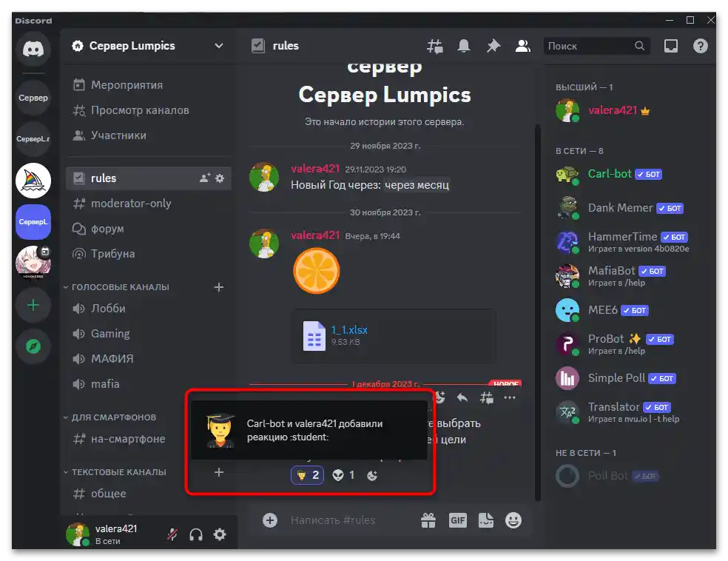Explore discoverable servers compass icon
The height and width of the screenshot is (561, 728).
(x=33, y=346)
